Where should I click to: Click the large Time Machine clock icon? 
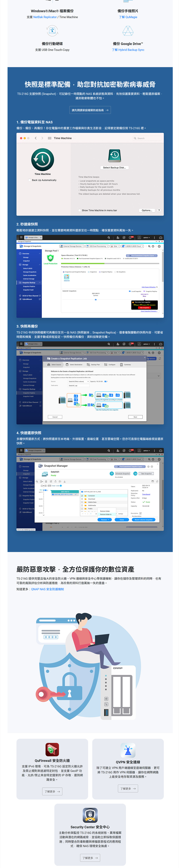coord(42,159)
